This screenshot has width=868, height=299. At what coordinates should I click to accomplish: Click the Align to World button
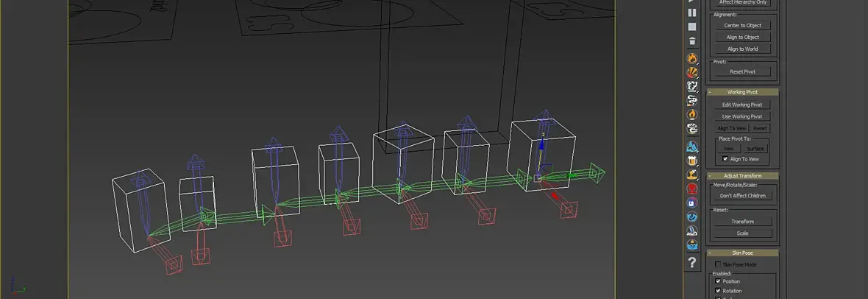(742, 49)
